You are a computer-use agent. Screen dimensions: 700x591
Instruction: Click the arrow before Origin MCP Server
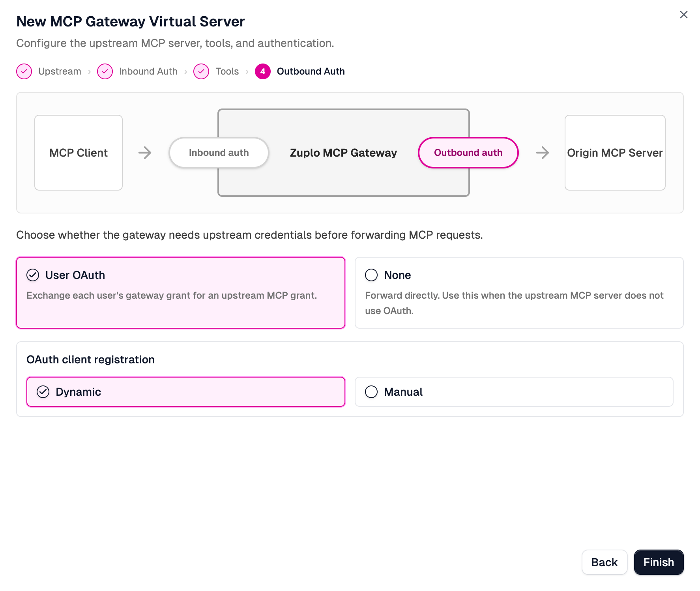543,153
